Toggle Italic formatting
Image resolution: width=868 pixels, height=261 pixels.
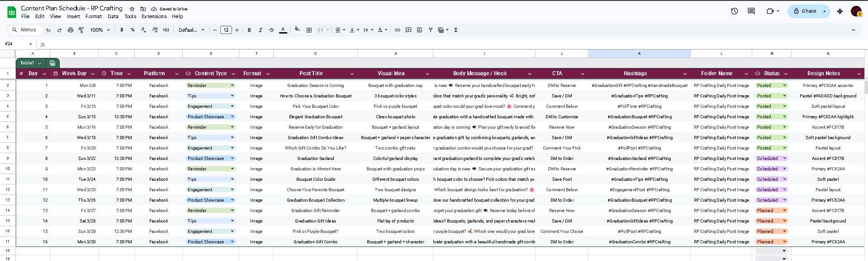(260, 30)
